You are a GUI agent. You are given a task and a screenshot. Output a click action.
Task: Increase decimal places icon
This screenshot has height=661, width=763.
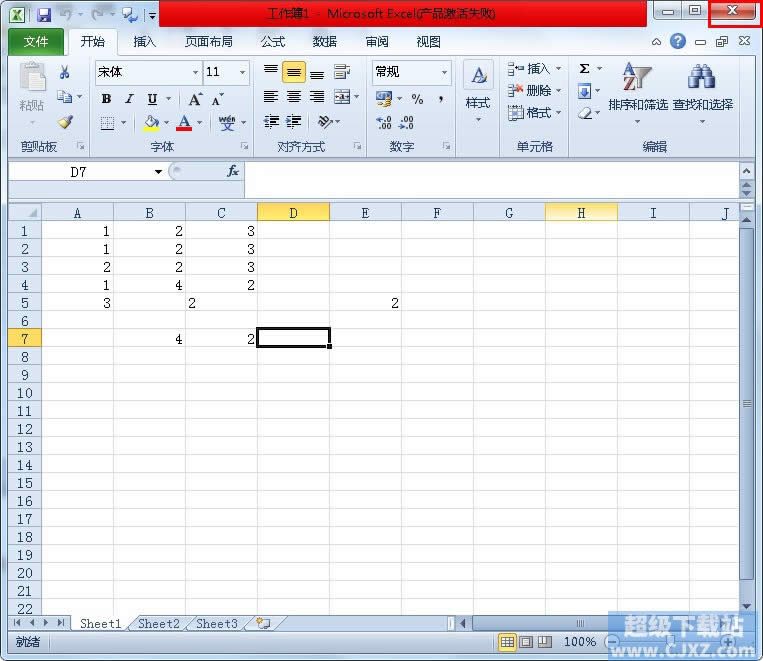pyautogui.click(x=384, y=122)
